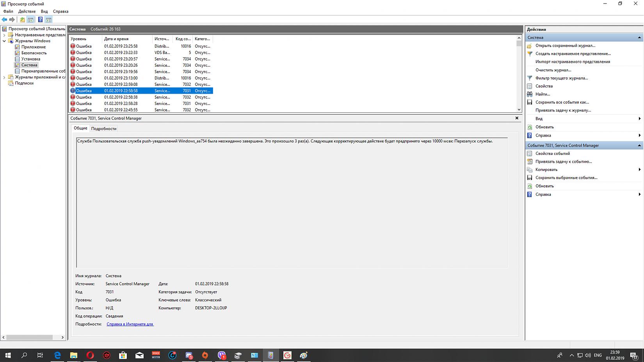The image size is (644, 362).
Task: Expand the 'Настраиваемые представления' tree node
Action: (x=4, y=35)
